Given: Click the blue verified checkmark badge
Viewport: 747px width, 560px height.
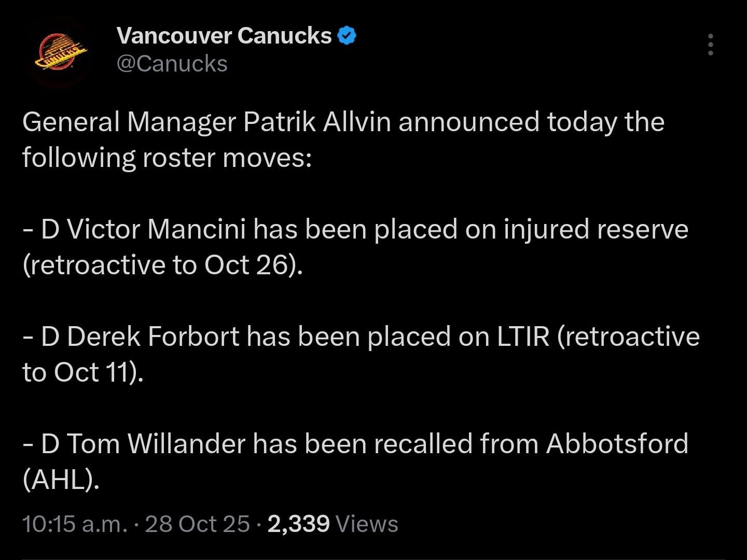Looking at the screenshot, I should pos(347,36).
